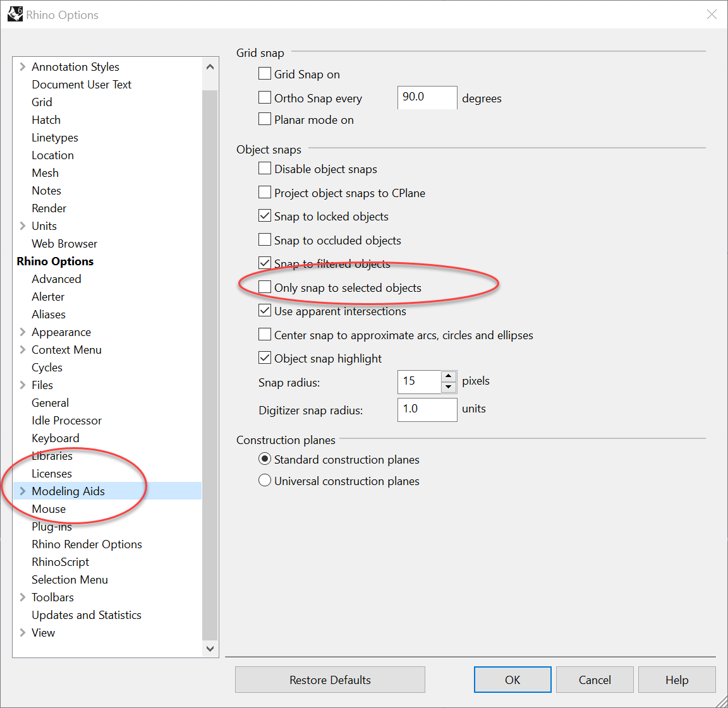Expand the Modeling Aids tree node
The width and height of the screenshot is (728, 708).
tap(22, 491)
